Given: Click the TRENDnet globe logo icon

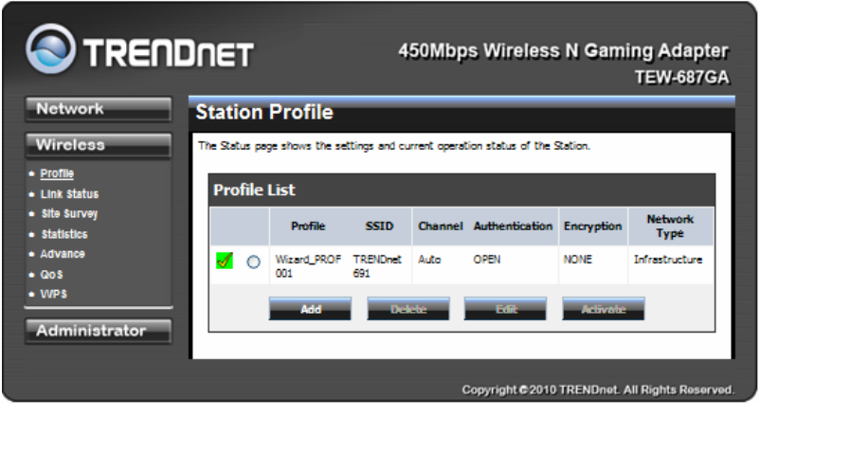Looking at the screenshot, I should [x=51, y=48].
